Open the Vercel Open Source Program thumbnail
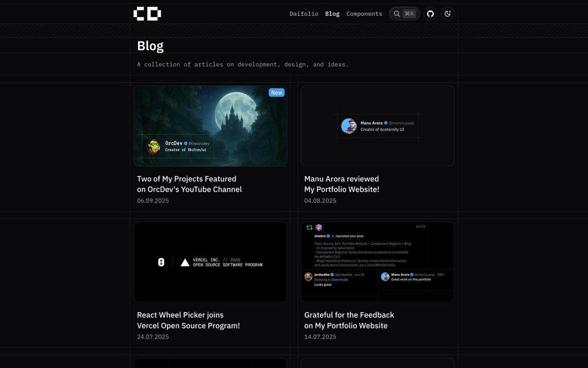Viewport: 588px width, 368px height. pos(210,262)
